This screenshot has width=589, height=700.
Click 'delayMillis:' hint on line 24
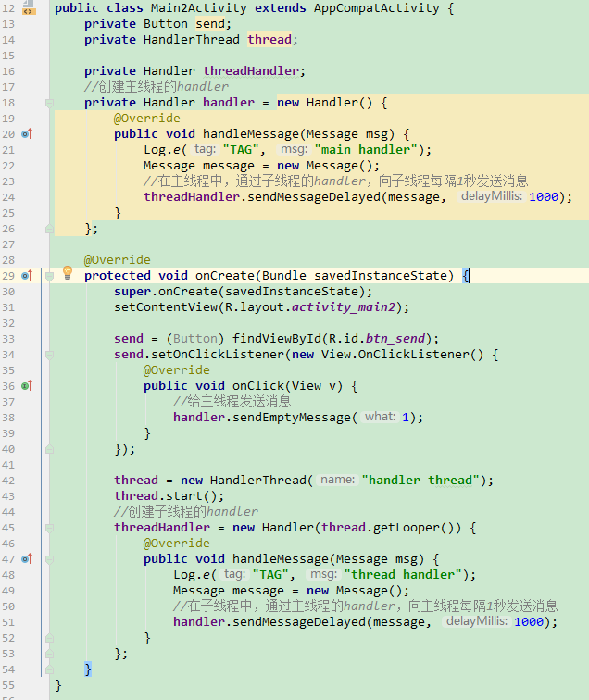point(491,196)
